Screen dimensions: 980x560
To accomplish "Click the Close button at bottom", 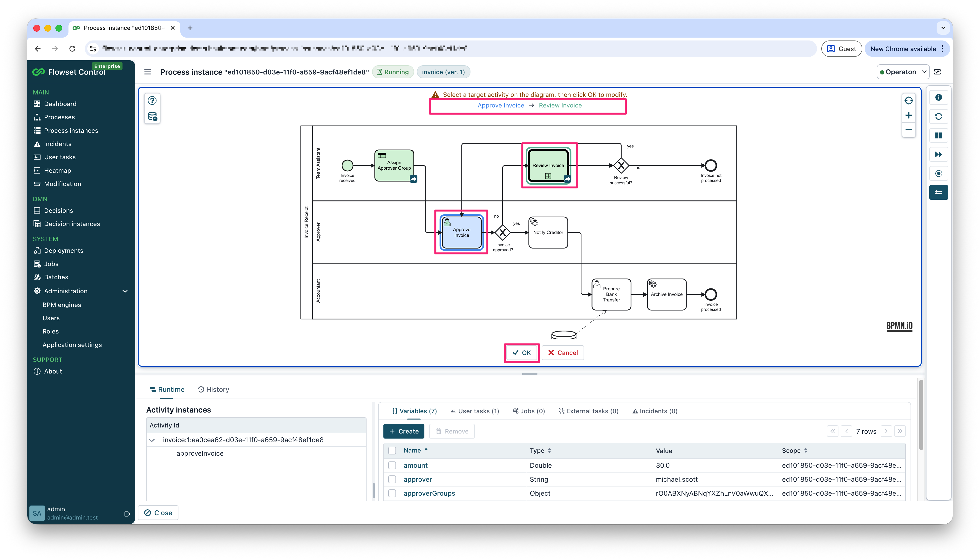I will pos(158,513).
